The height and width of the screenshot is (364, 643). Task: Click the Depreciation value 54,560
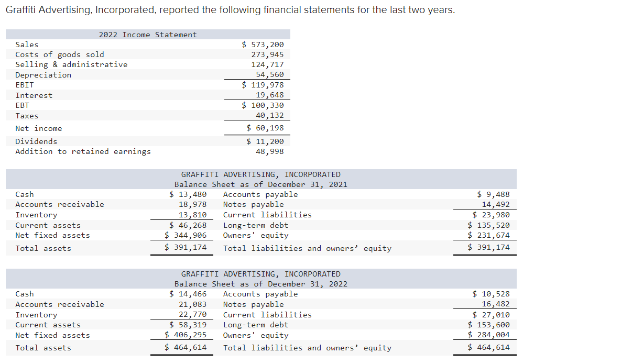pos(273,74)
